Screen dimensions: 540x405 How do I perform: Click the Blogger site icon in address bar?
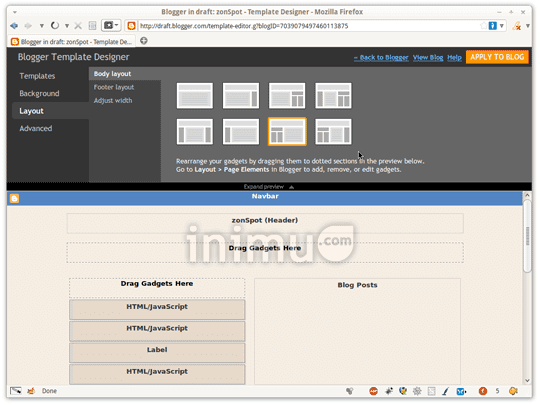(131, 26)
